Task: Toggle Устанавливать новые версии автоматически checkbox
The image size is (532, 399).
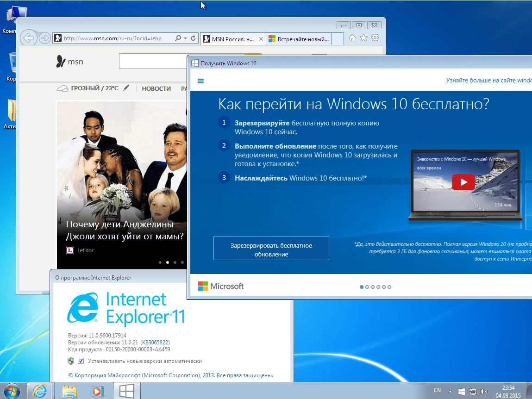Action: tap(81, 361)
